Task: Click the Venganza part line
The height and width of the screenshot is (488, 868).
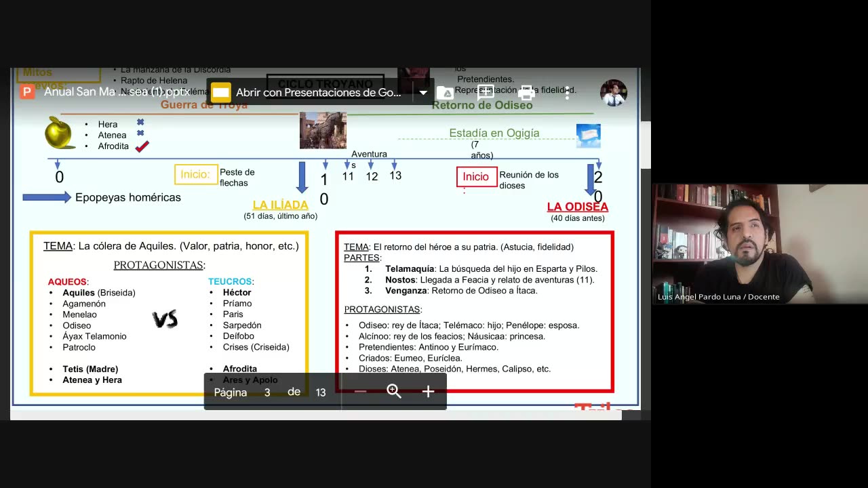Action: pos(461,290)
